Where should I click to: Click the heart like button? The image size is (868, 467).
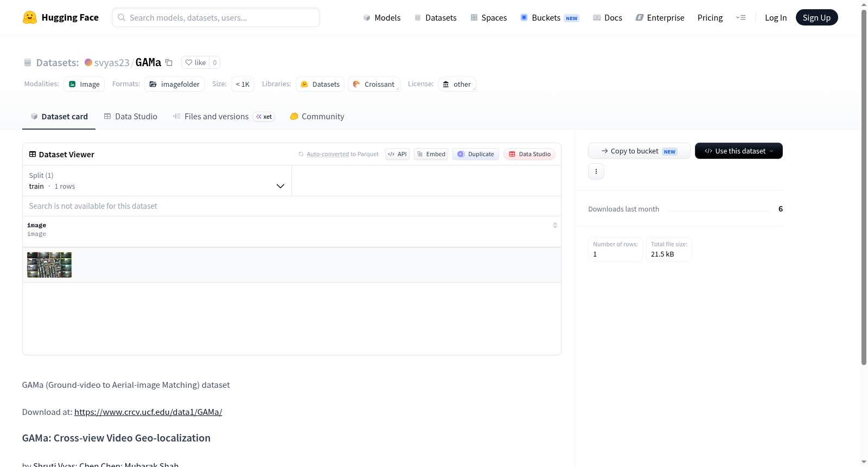point(195,62)
